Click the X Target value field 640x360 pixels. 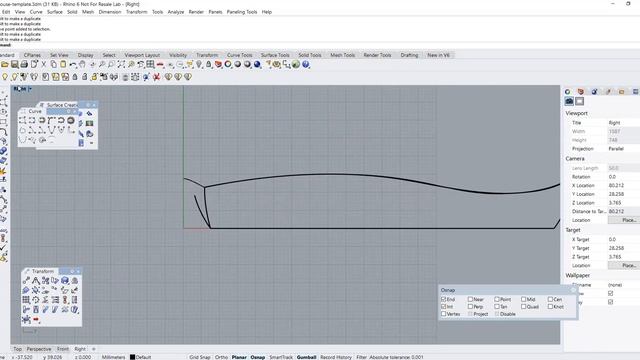623,239
